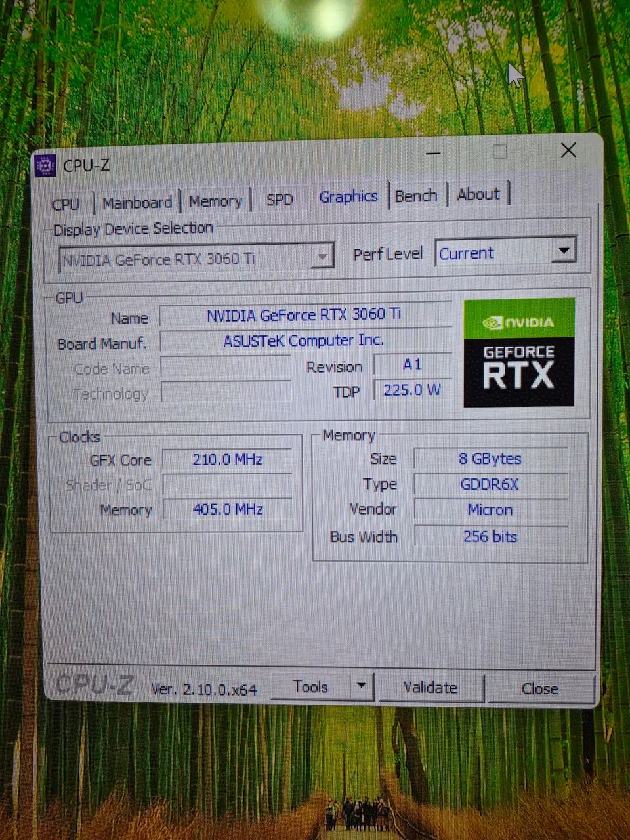Click the Vendor Micron value
The height and width of the screenshot is (840, 630).
click(490, 510)
